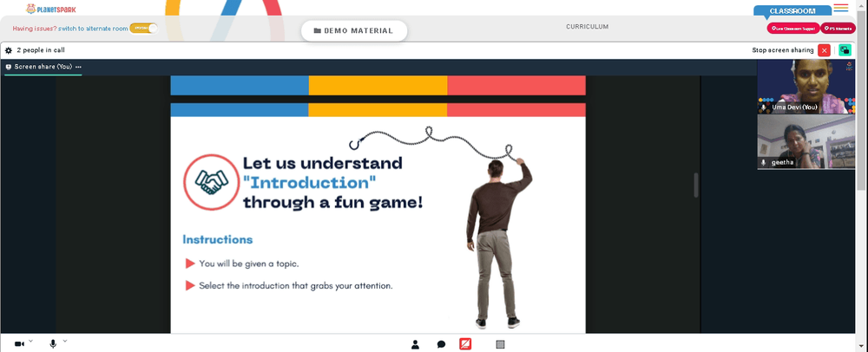Viewport: 868px width, 352px height.
Task: Click the red screen share icon
Action: click(x=465, y=344)
